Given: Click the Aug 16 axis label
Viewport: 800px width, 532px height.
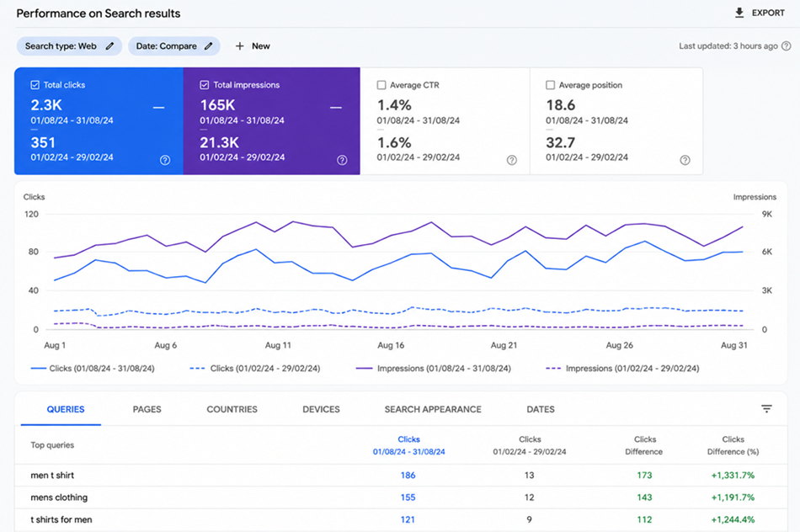Looking at the screenshot, I should [x=391, y=345].
